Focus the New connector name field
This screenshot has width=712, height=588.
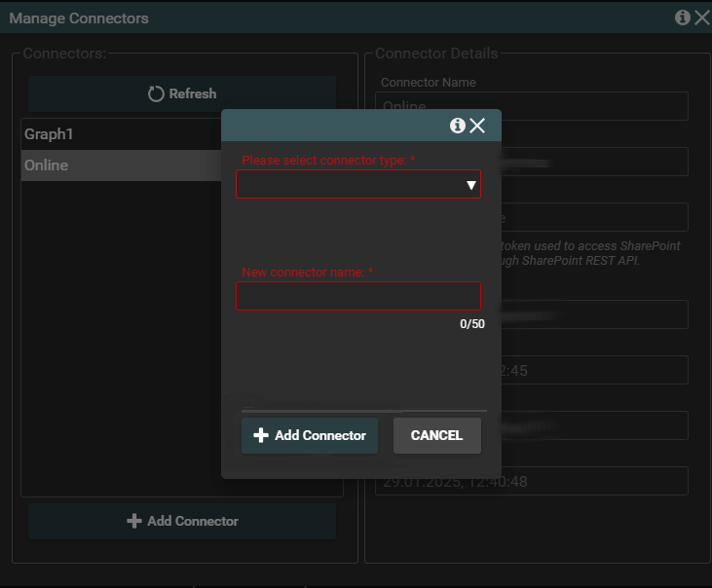point(357,296)
